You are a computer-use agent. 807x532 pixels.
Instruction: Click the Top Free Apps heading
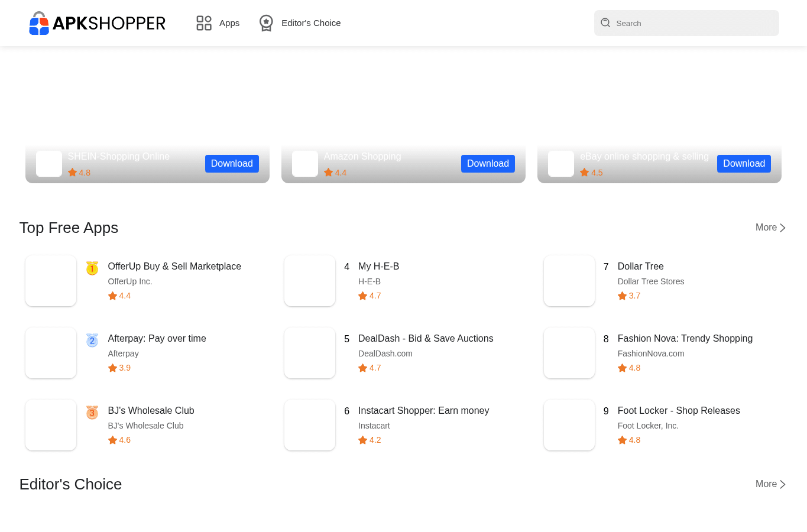[69, 228]
